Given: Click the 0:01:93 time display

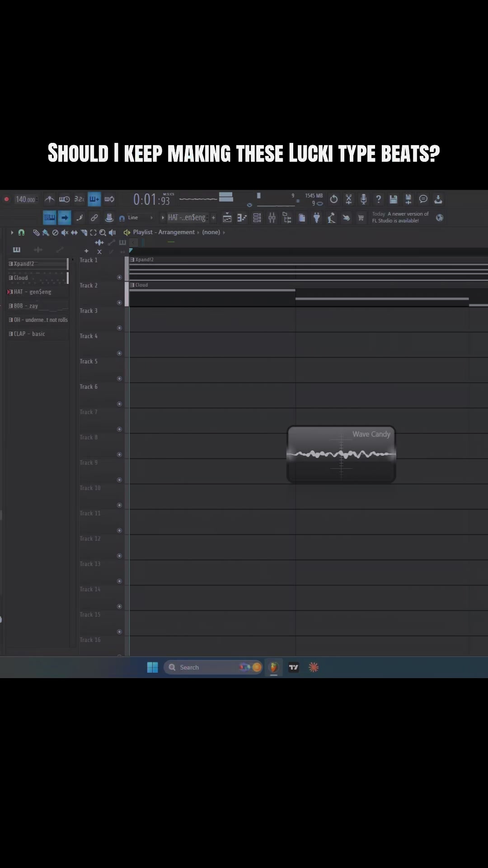Looking at the screenshot, I should 152,199.
